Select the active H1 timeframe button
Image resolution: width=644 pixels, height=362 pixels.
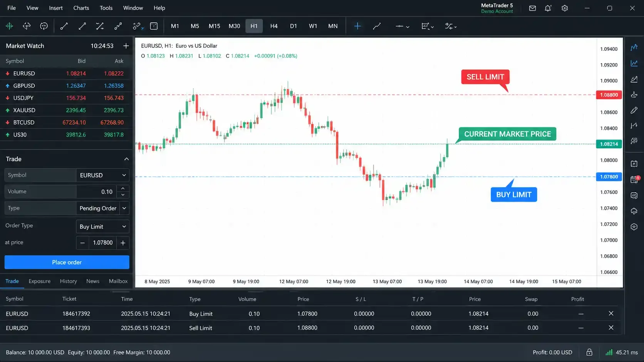tap(254, 26)
